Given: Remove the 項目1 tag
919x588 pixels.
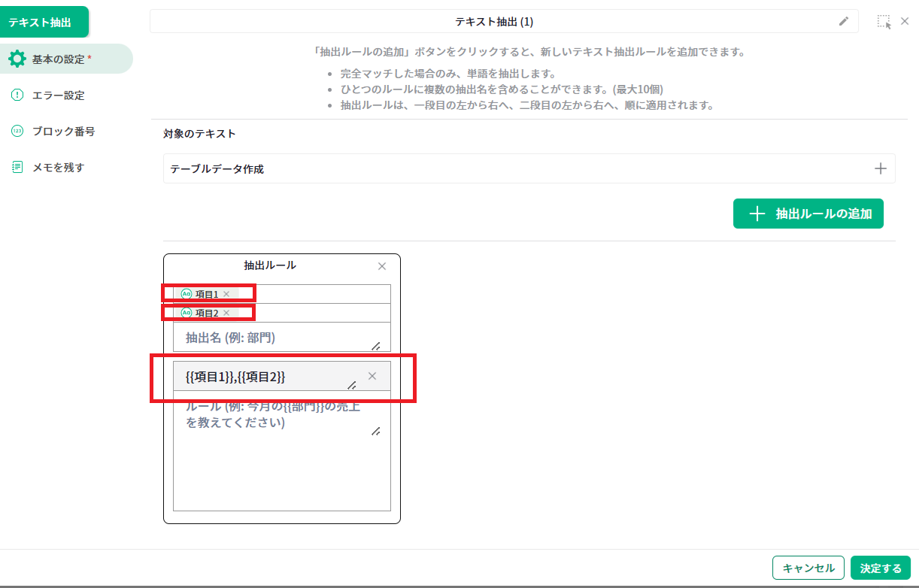Looking at the screenshot, I should point(226,294).
